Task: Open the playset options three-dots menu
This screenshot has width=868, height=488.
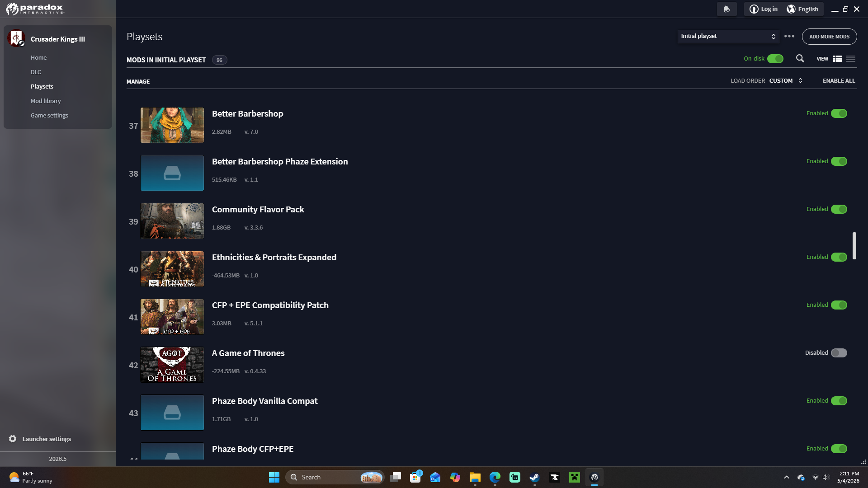Action: pyautogui.click(x=789, y=36)
